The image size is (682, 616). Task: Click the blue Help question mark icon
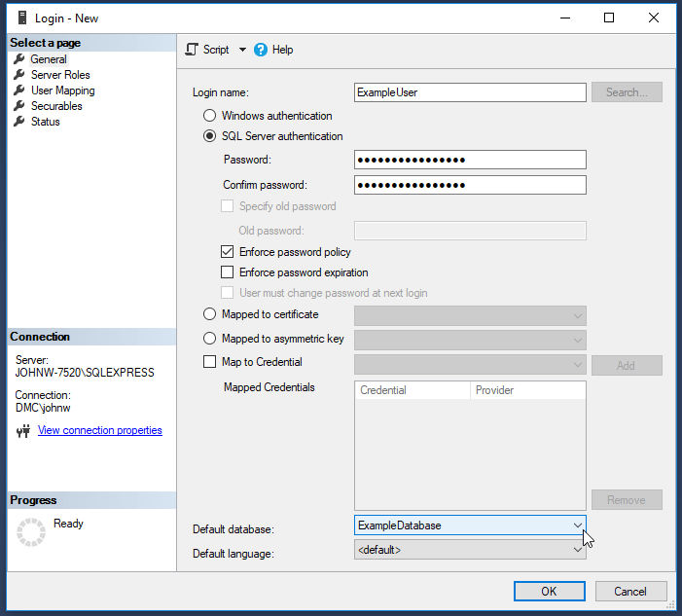coord(261,50)
